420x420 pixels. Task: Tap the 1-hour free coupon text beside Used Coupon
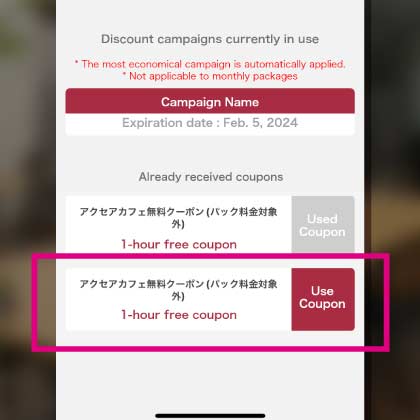pos(179,244)
